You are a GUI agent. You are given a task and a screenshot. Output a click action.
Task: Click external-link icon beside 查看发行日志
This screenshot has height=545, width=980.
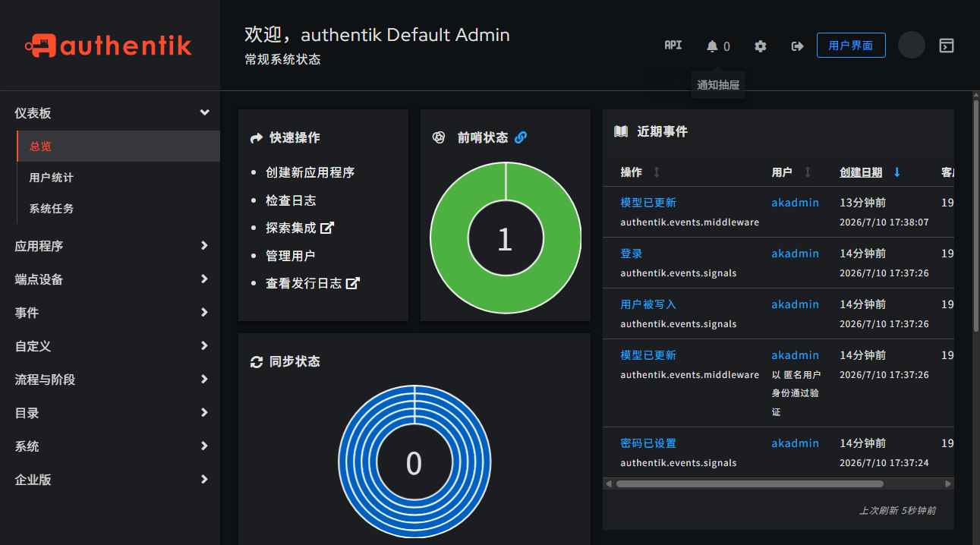(353, 283)
